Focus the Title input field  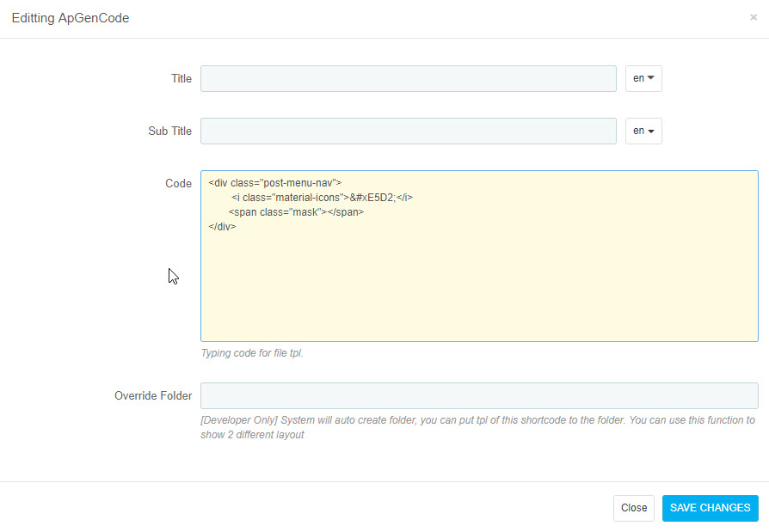click(x=408, y=78)
